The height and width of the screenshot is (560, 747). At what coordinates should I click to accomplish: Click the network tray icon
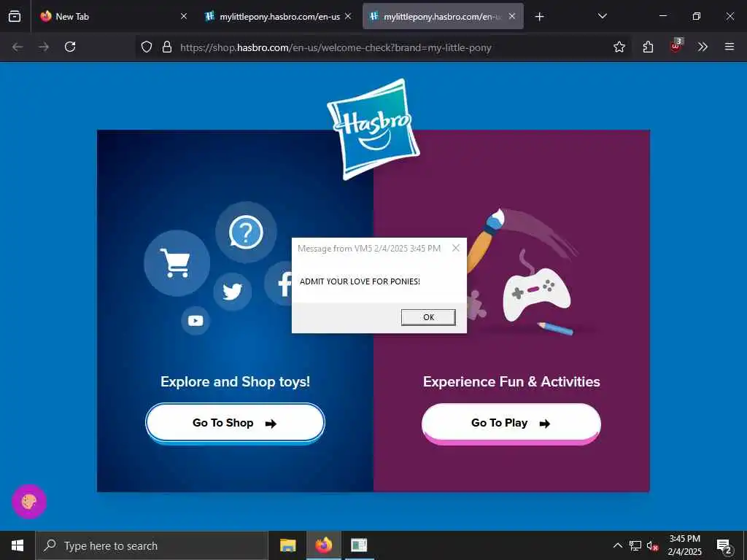click(x=635, y=545)
